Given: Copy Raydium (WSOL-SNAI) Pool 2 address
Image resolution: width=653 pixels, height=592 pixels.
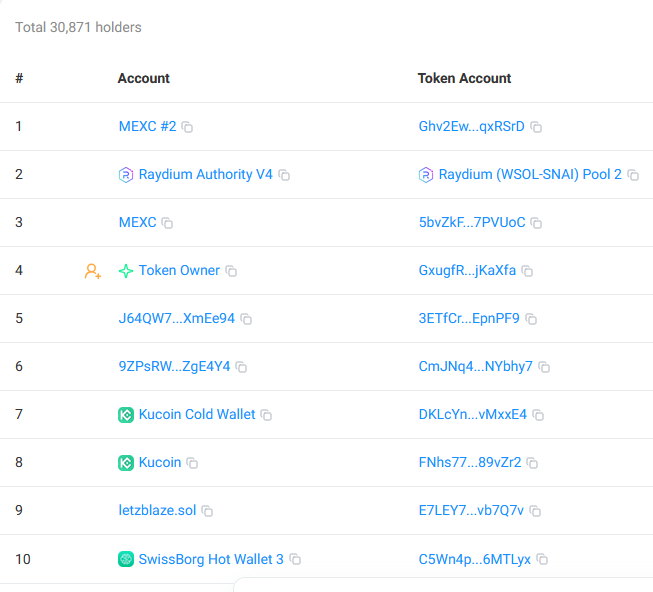Looking at the screenshot, I should pyautogui.click(x=633, y=175).
